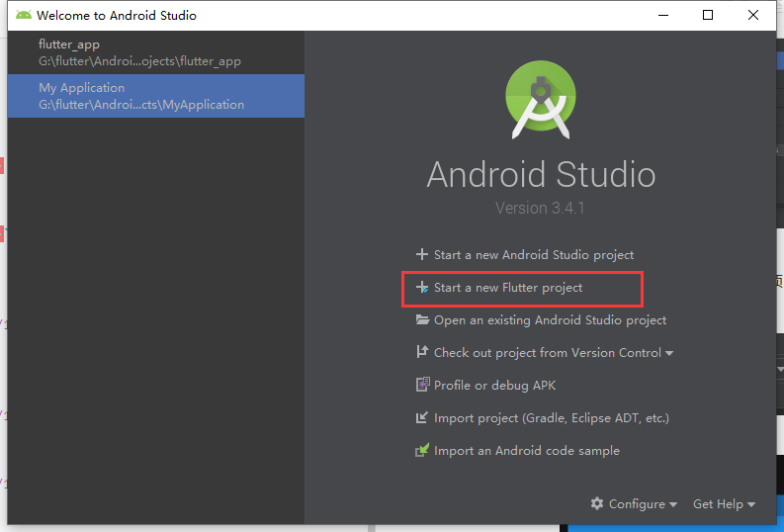Click the path G:\flutter\Androi...ojects\flutter_app
Image resolution: width=784 pixels, height=532 pixels.
click(140, 61)
